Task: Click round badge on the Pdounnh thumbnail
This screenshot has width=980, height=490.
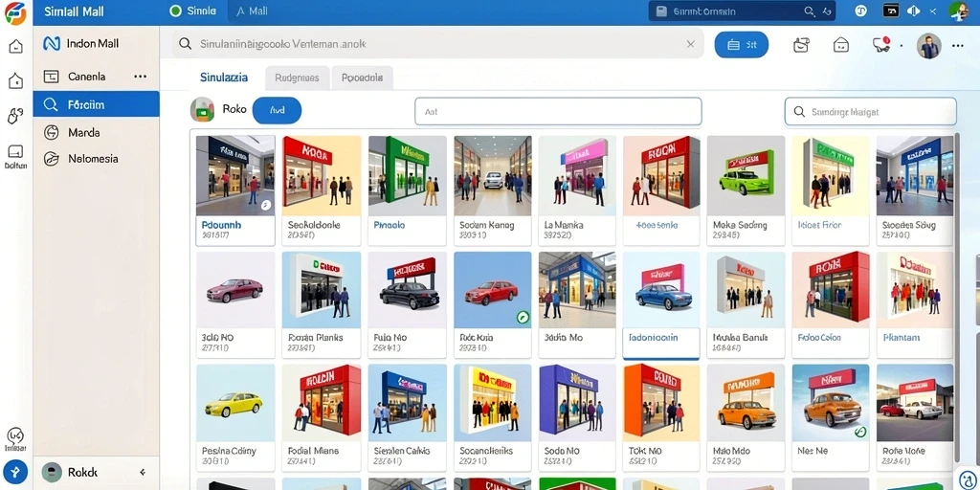Action: point(266,205)
